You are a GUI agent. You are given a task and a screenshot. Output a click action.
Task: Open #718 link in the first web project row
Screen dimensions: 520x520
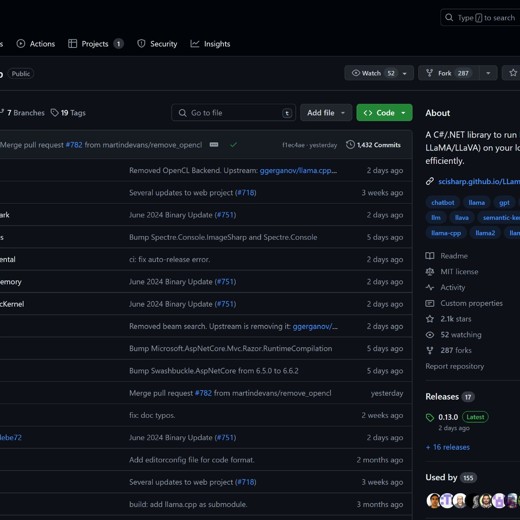click(x=246, y=193)
